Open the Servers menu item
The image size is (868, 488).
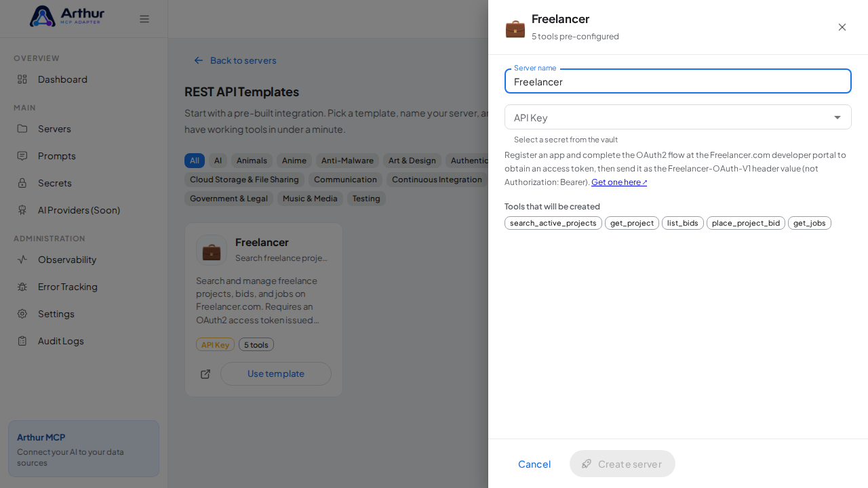click(84, 129)
